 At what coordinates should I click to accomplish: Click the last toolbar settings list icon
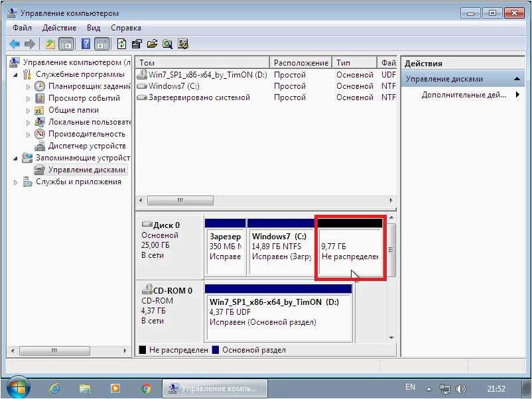coord(183,44)
